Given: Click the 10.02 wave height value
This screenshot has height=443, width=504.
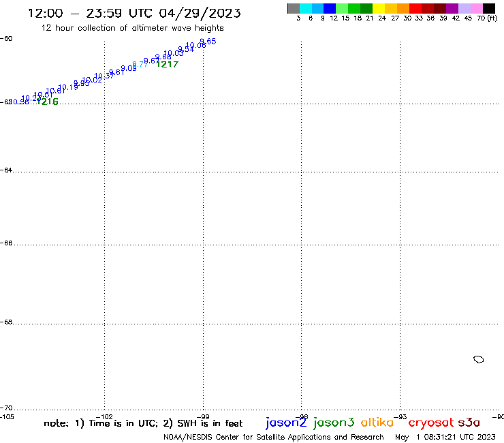Looking at the screenshot, I should 92,80.
